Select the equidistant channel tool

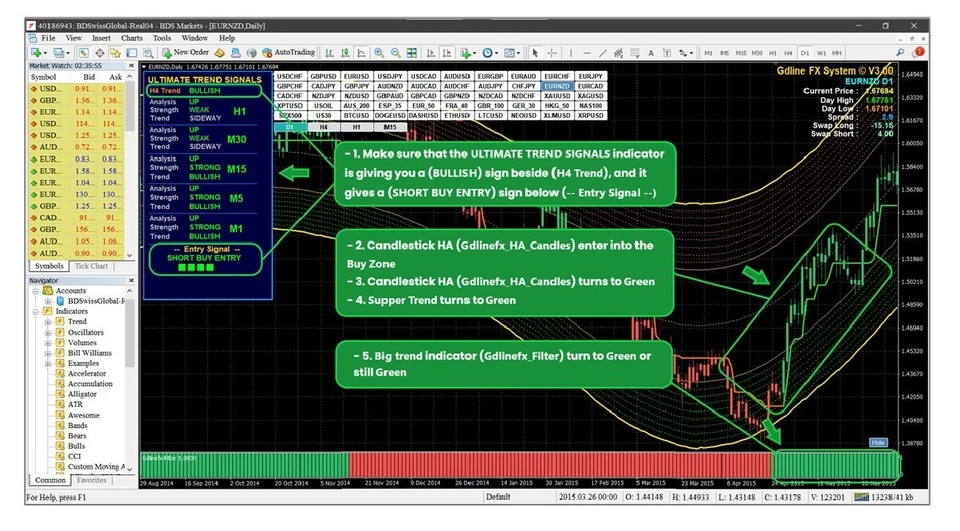pyautogui.click(x=618, y=53)
